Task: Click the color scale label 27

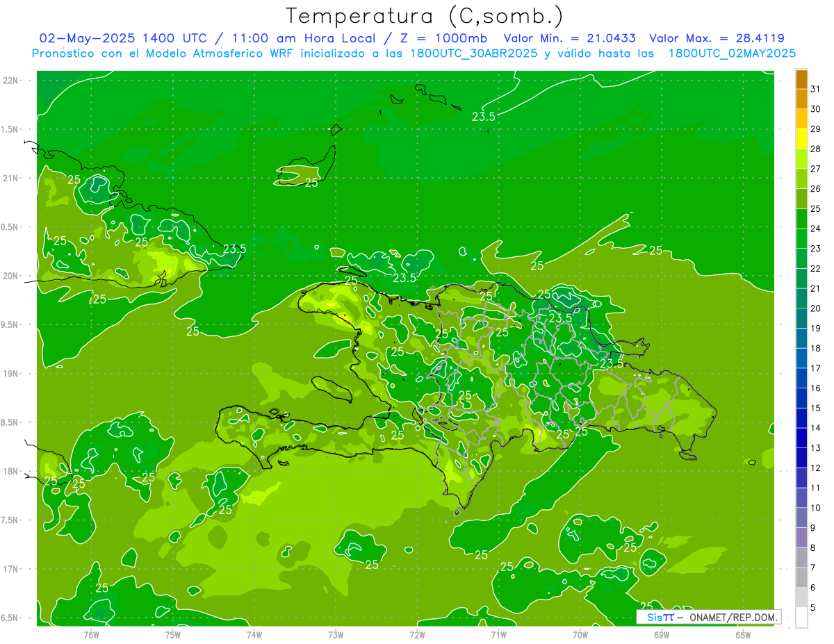Action: click(x=816, y=169)
